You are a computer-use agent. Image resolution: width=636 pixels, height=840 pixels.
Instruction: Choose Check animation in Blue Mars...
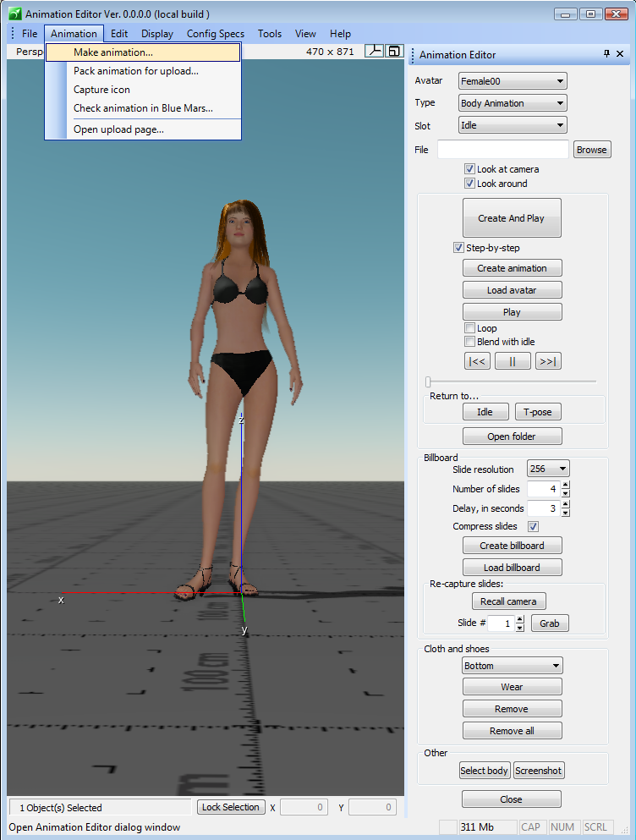143,108
